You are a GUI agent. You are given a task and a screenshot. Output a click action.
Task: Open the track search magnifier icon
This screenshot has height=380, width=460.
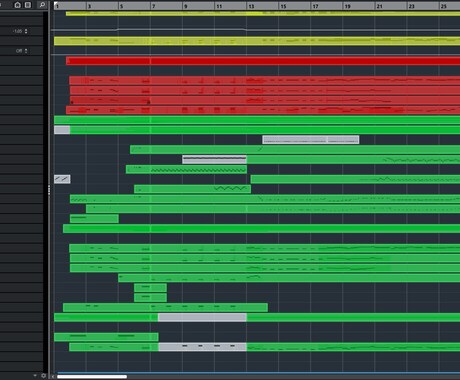[42, 5]
